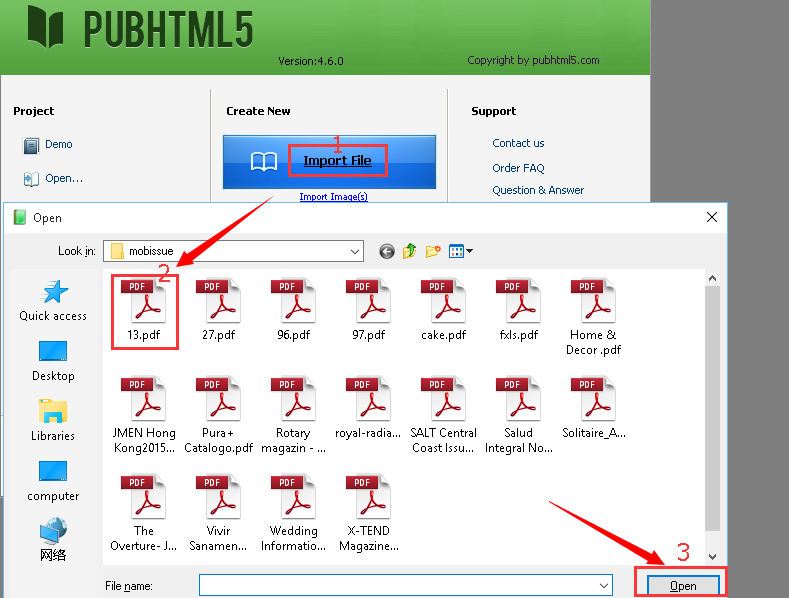Select the SALT Central Coast Issu PDF icon
The height and width of the screenshot is (598, 789).
point(443,398)
